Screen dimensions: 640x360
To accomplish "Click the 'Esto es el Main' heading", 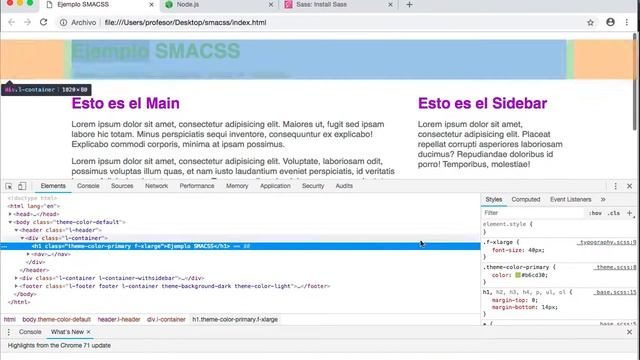I will click(x=125, y=103).
